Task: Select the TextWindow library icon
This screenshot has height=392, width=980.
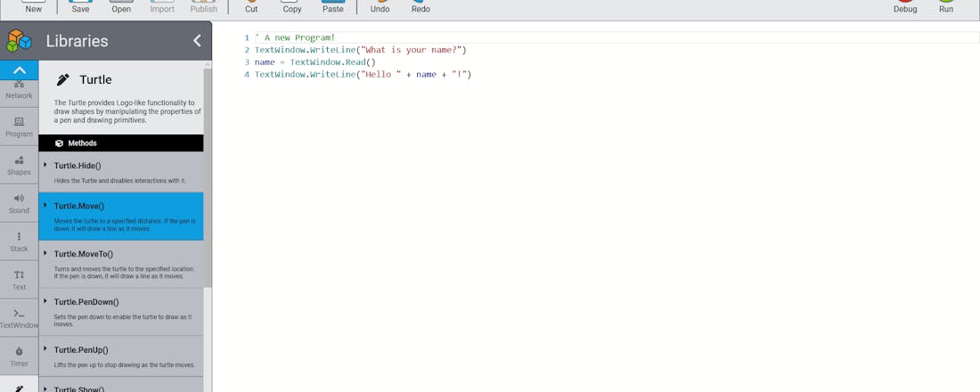Action: tap(20, 318)
